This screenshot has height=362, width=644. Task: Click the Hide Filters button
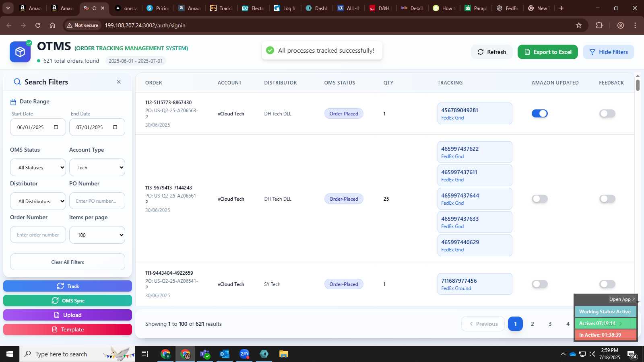609,52
